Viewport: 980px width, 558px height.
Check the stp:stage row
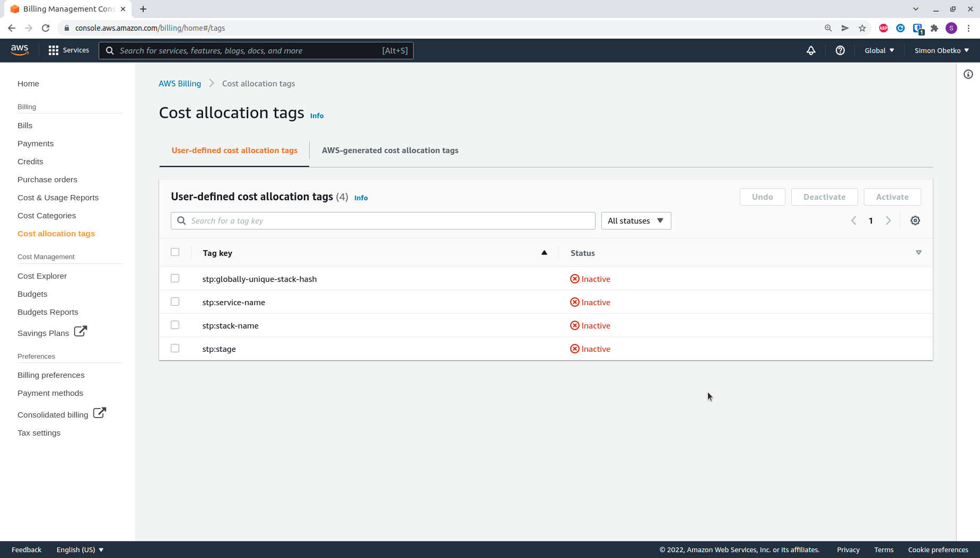(175, 348)
